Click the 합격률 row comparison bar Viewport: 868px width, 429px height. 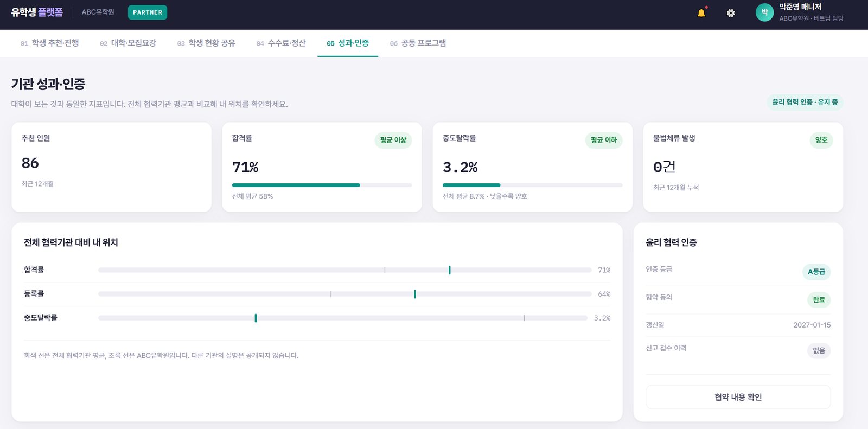tap(345, 270)
